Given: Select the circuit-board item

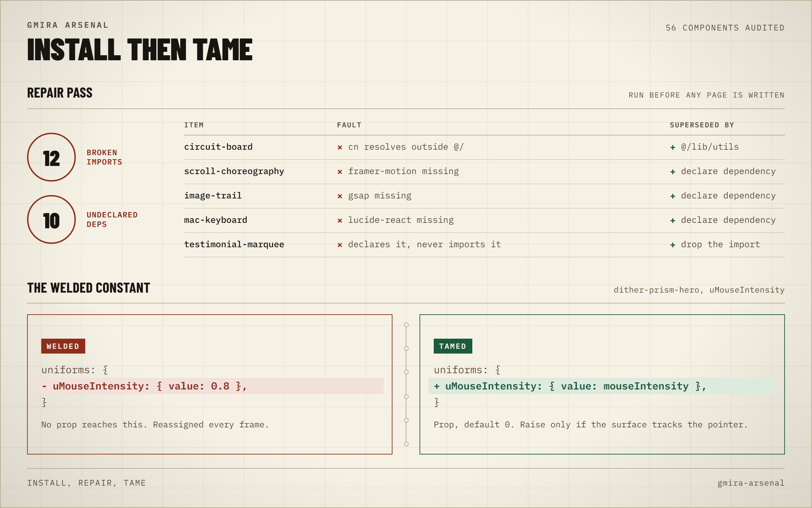Looking at the screenshot, I should (x=218, y=147).
